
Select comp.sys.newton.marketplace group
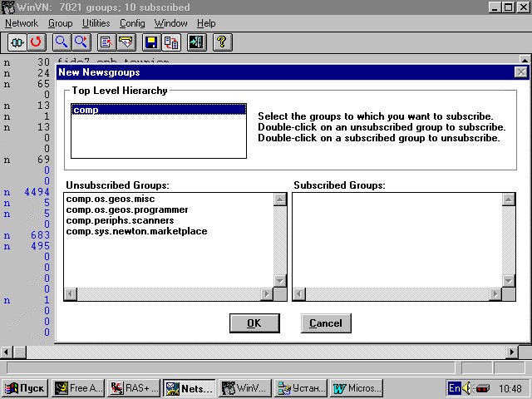(136, 231)
